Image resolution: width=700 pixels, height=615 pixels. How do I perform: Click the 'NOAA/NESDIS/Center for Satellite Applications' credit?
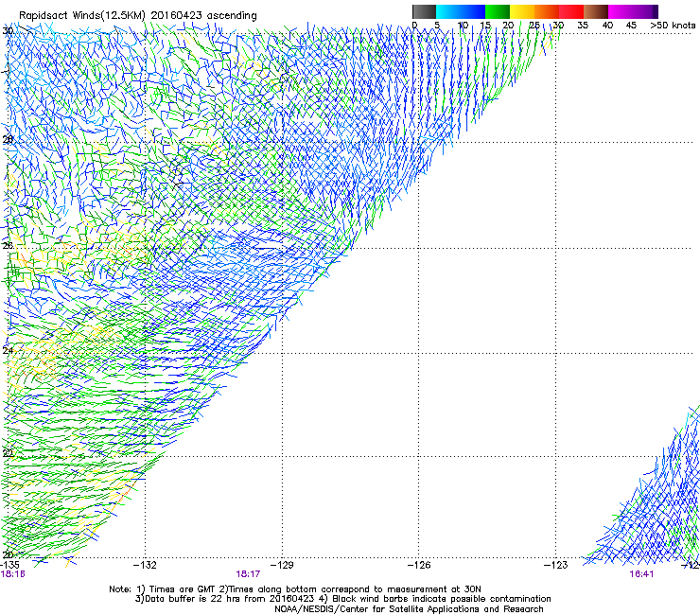click(x=377, y=609)
